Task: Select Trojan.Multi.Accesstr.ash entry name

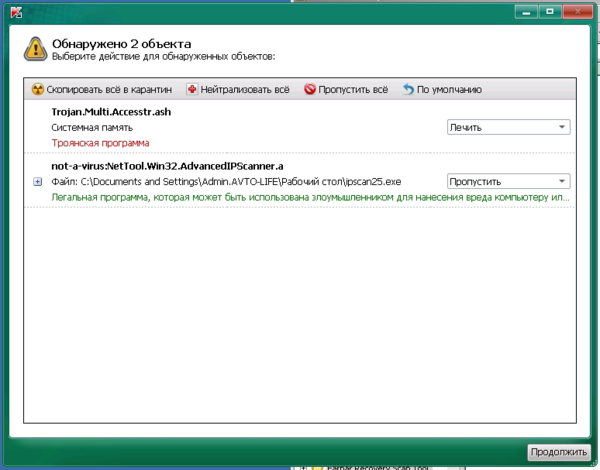Action: point(111,112)
